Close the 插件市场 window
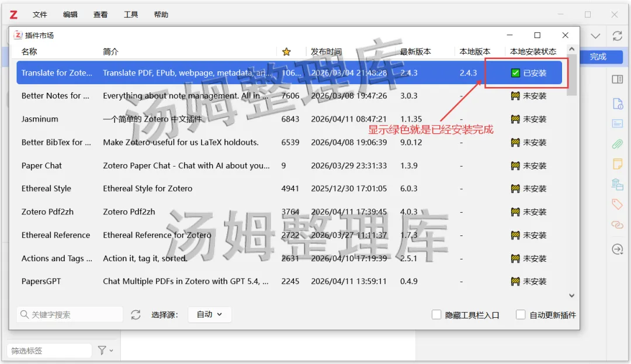 coord(566,36)
